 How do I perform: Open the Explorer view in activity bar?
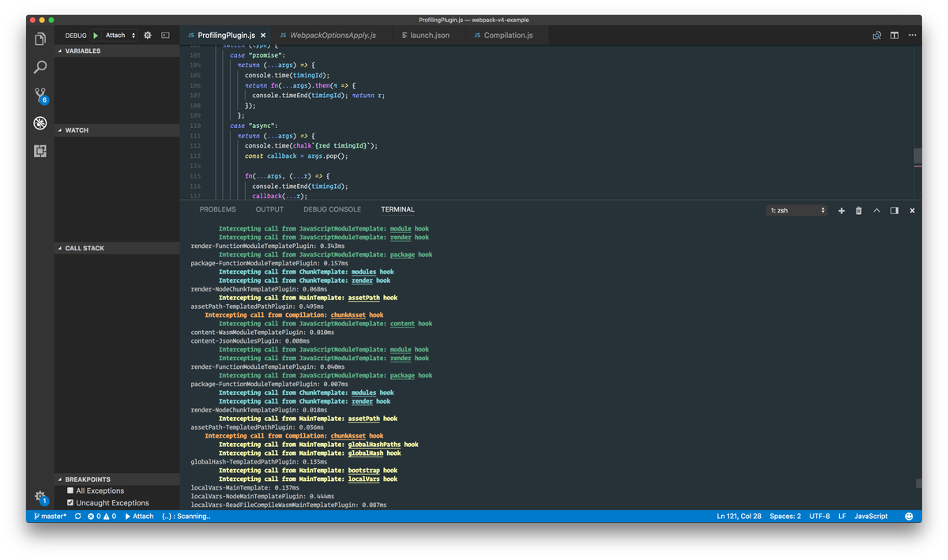pos(39,39)
